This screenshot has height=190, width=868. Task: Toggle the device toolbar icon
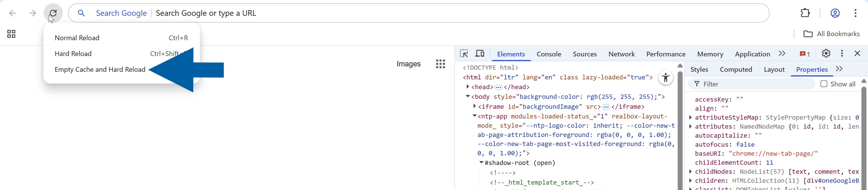click(x=479, y=54)
